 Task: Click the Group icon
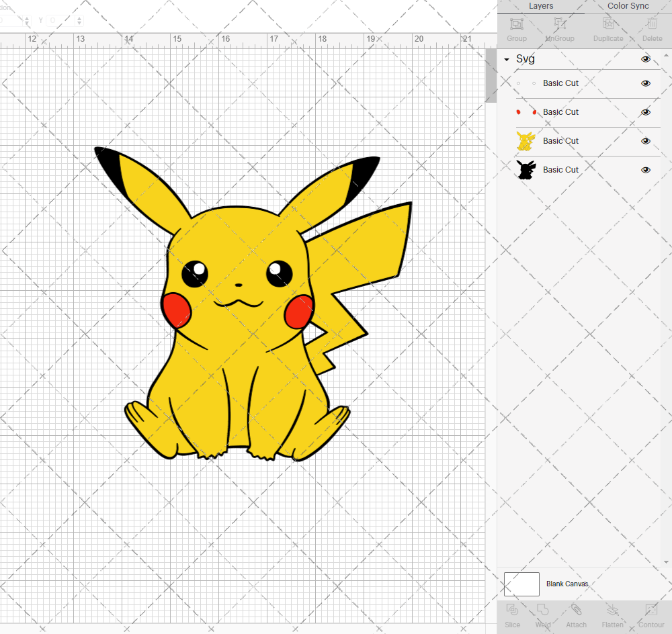click(x=516, y=24)
